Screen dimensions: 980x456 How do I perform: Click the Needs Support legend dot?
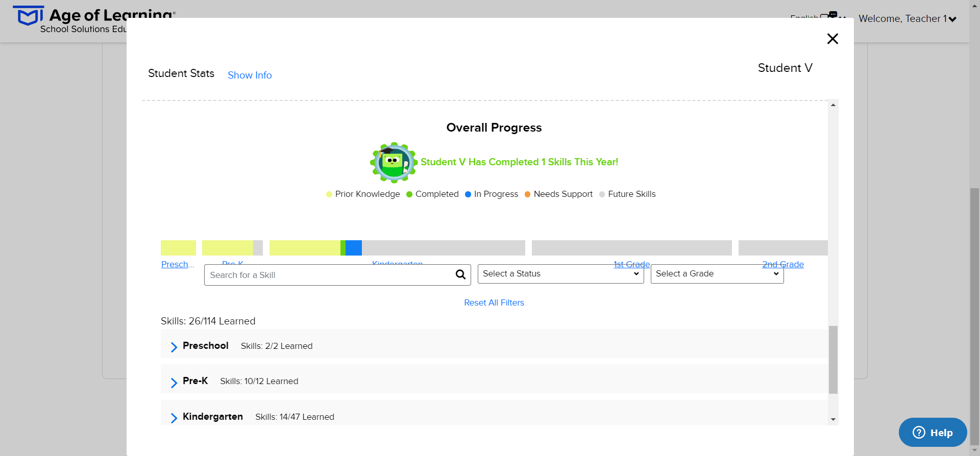point(528,194)
